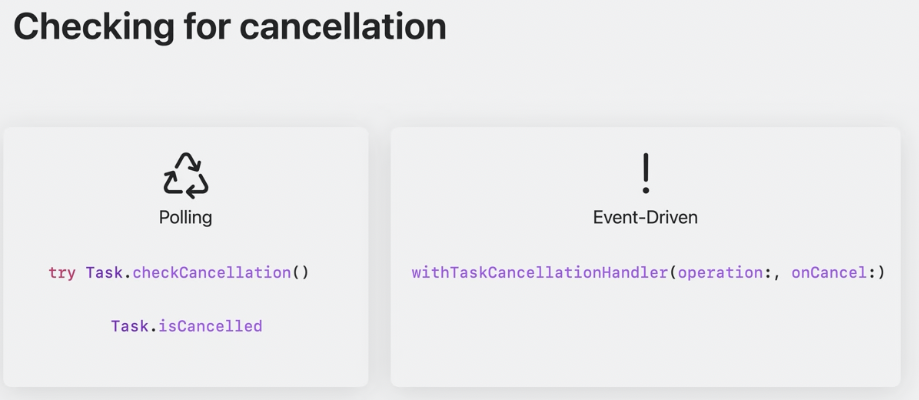
Task: Click the word for in the title
Action: point(205,26)
